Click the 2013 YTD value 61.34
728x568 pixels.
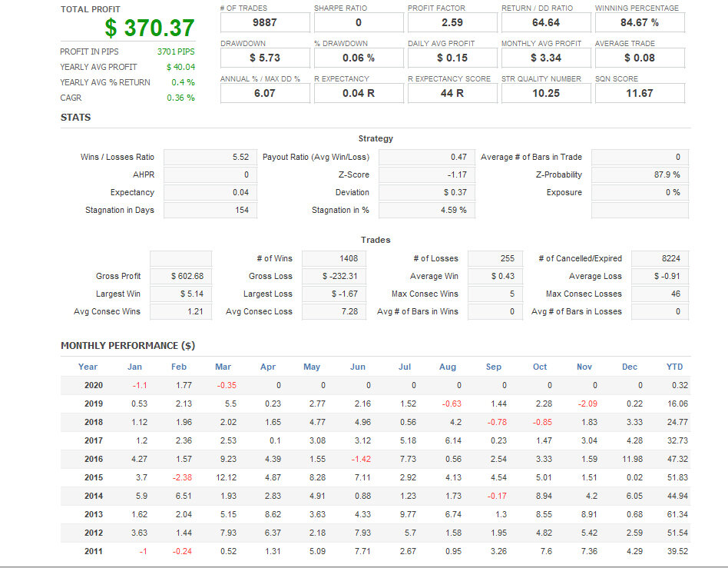coord(677,514)
